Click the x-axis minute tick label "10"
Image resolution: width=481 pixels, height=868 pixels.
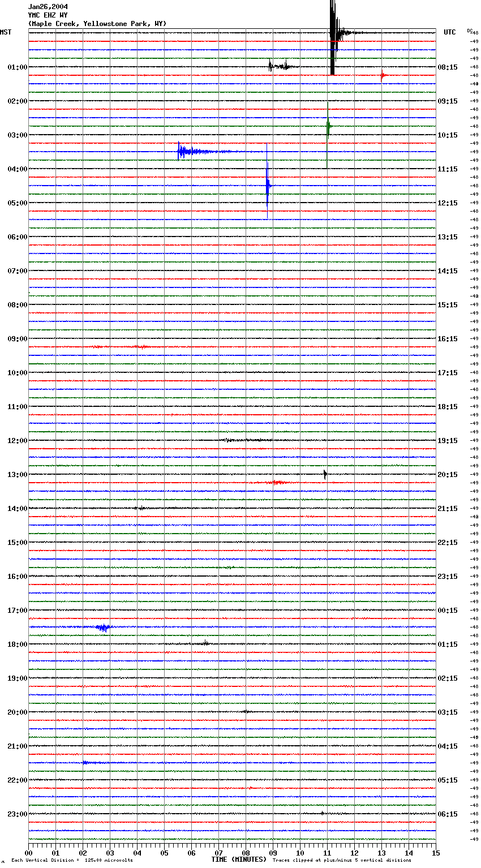tap(300, 853)
